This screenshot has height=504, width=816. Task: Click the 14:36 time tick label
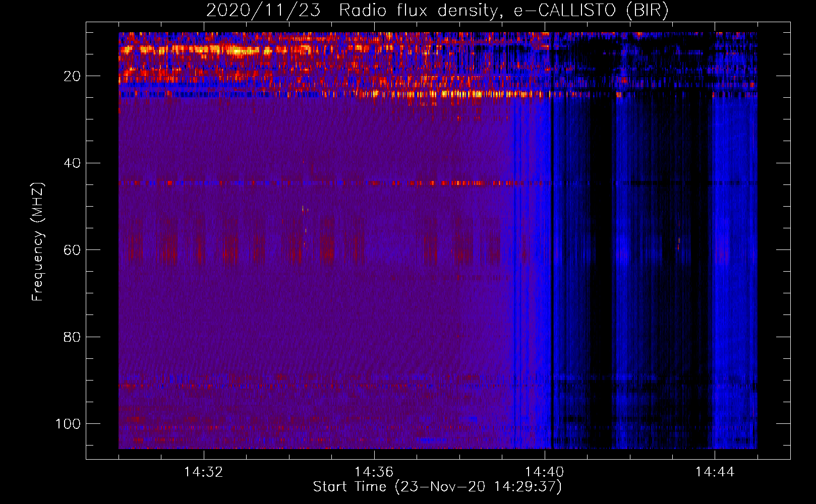tap(374, 472)
